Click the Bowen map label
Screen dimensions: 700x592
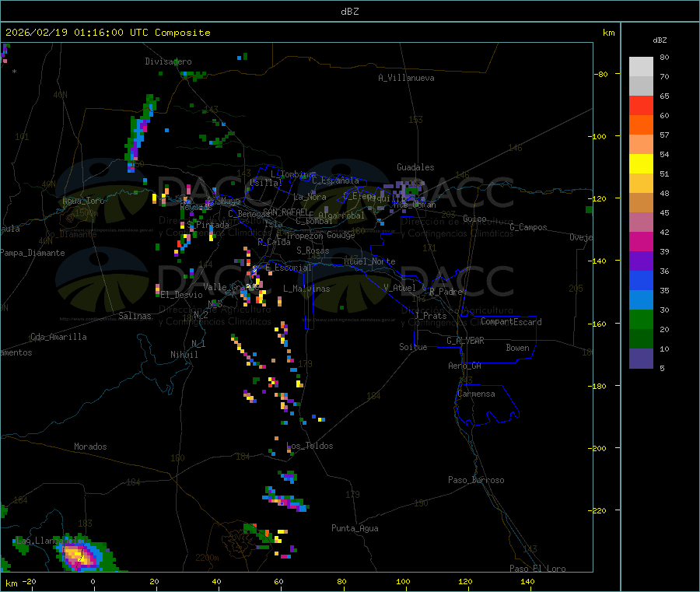tap(517, 348)
